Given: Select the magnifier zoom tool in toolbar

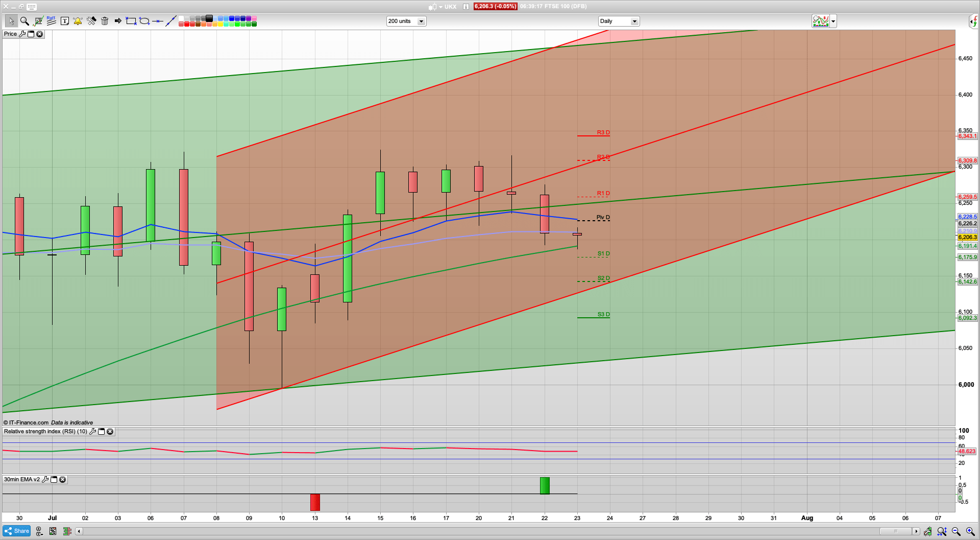Looking at the screenshot, I should point(24,21).
